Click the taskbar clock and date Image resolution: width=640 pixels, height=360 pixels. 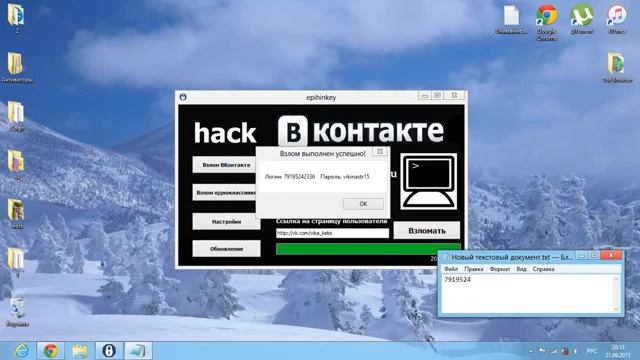618,351
